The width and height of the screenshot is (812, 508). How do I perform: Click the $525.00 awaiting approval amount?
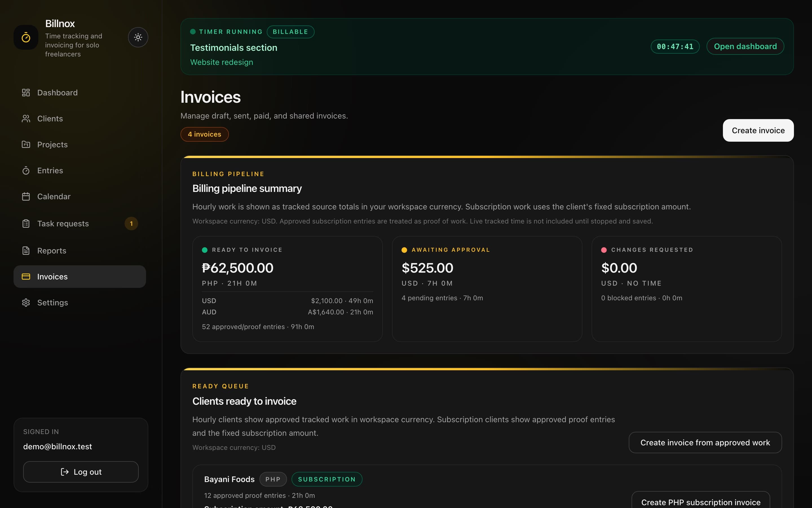coord(427,268)
